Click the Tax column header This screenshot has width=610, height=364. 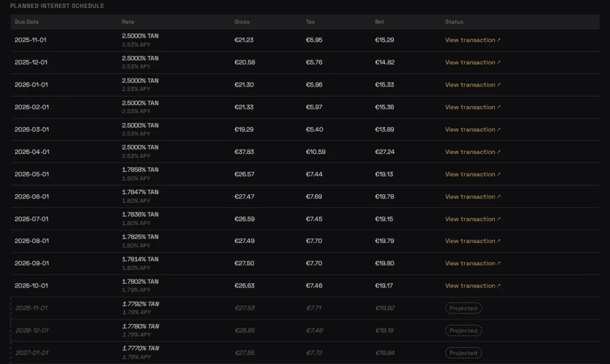tap(310, 22)
